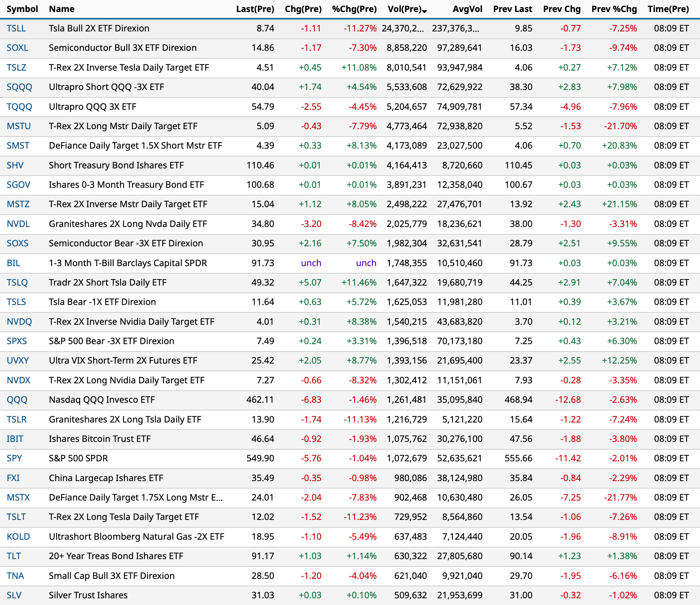Open the SQQQ ticker link
The height and width of the screenshot is (605, 700).
(x=19, y=87)
